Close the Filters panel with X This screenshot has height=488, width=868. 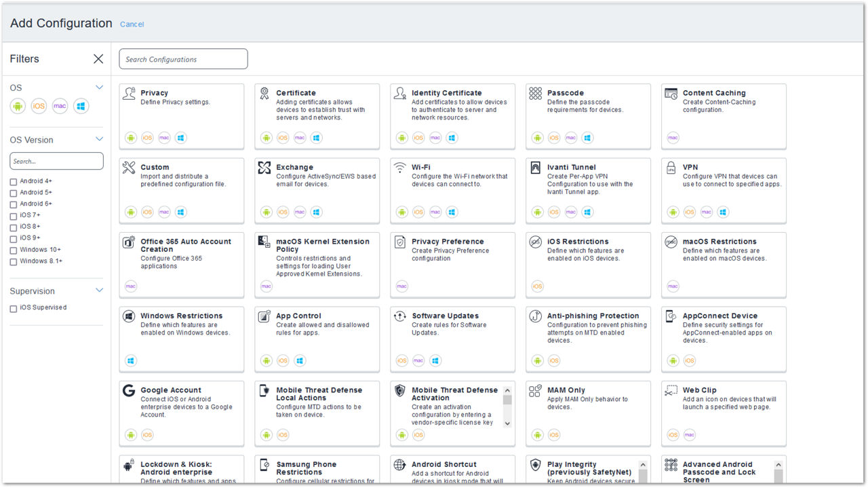click(x=98, y=59)
